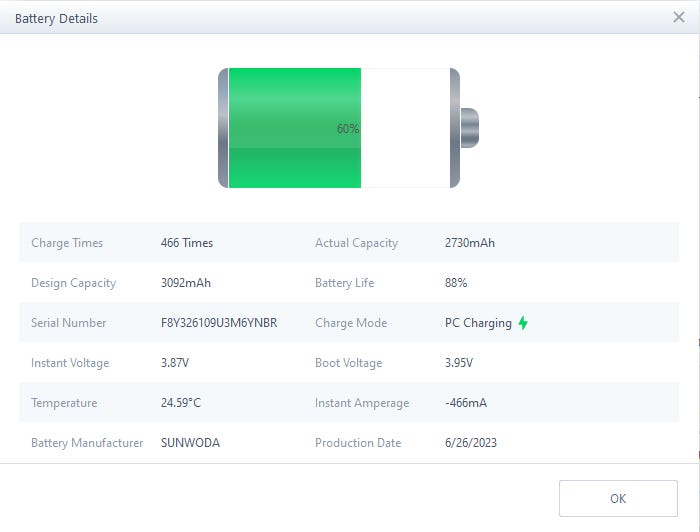The width and height of the screenshot is (700, 532).
Task: Click the Battery Manufacturer label
Action: click(87, 443)
